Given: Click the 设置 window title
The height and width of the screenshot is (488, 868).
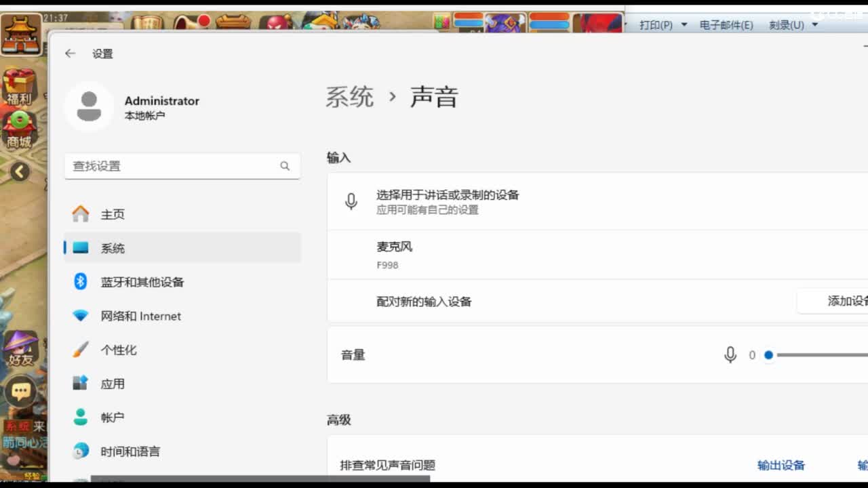Looking at the screenshot, I should 103,54.
